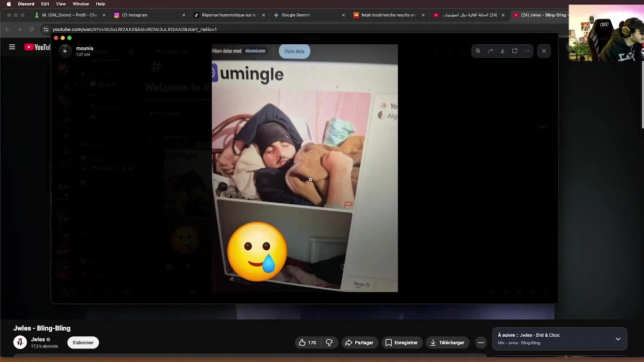This screenshot has width=644, height=362.
Task: Click video title Jwles - Bling-Bling
Action: (42, 328)
